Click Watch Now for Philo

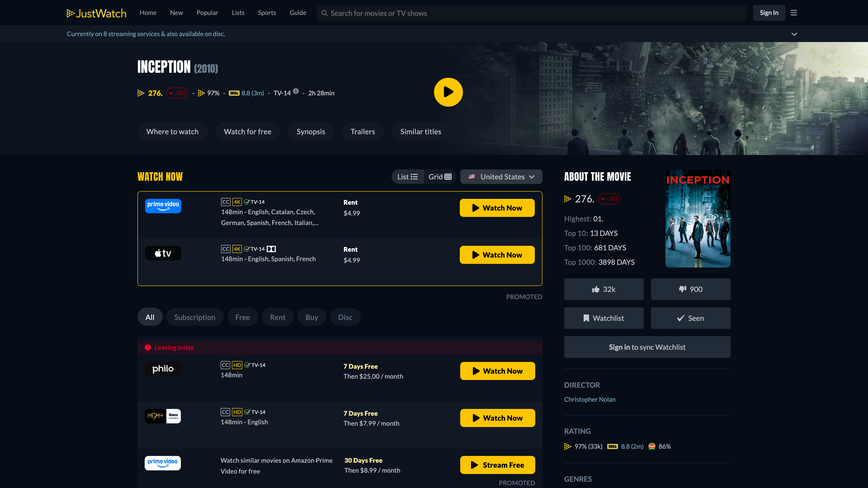tap(497, 371)
